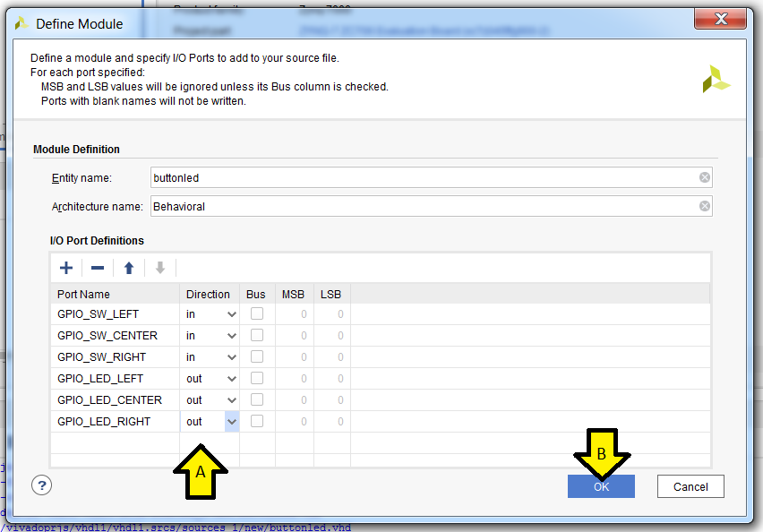Open direction dropdown for GPIO_LED_RIGHT
This screenshot has width=763, height=532.
[232, 422]
